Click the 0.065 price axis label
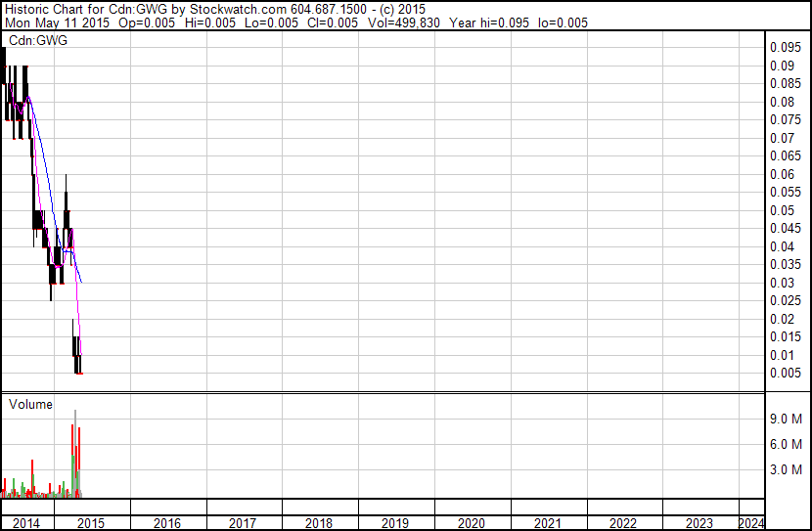This screenshot has height=531, width=812. [x=786, y=155]
